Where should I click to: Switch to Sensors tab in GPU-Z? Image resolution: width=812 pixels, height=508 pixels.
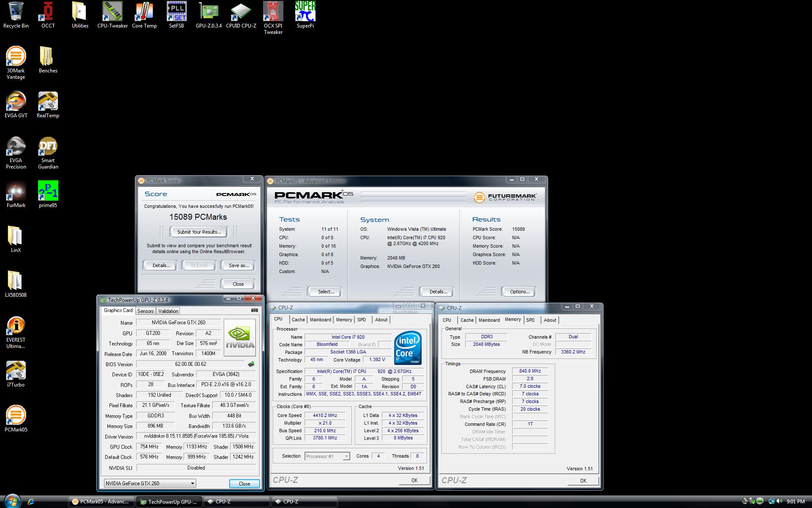tap(145, 311)
